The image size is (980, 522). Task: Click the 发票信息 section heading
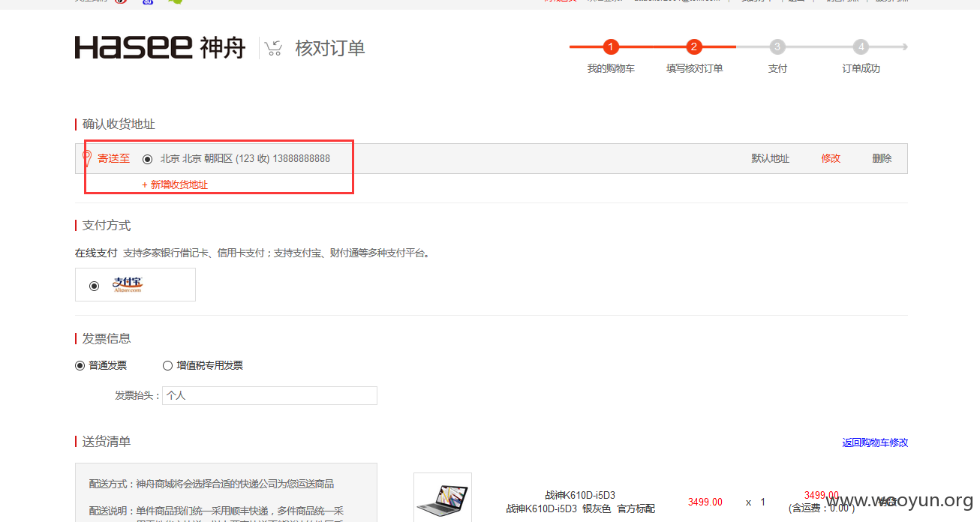tap(107, 338)
